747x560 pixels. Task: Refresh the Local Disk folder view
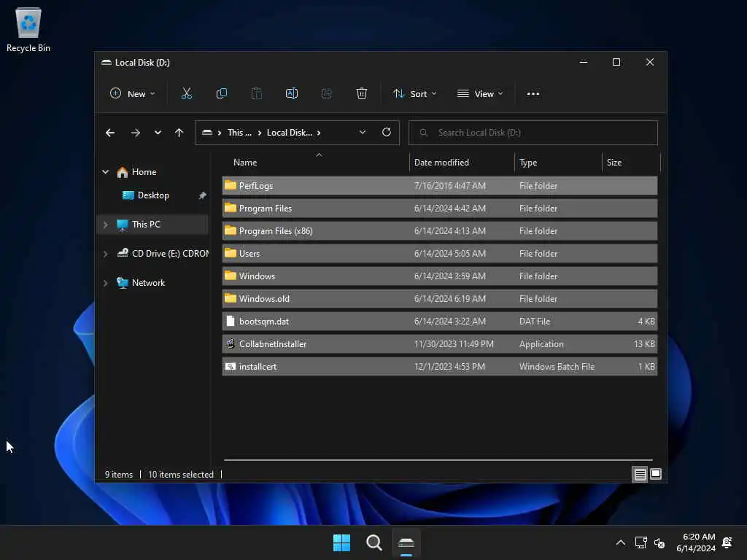point(387,133)
